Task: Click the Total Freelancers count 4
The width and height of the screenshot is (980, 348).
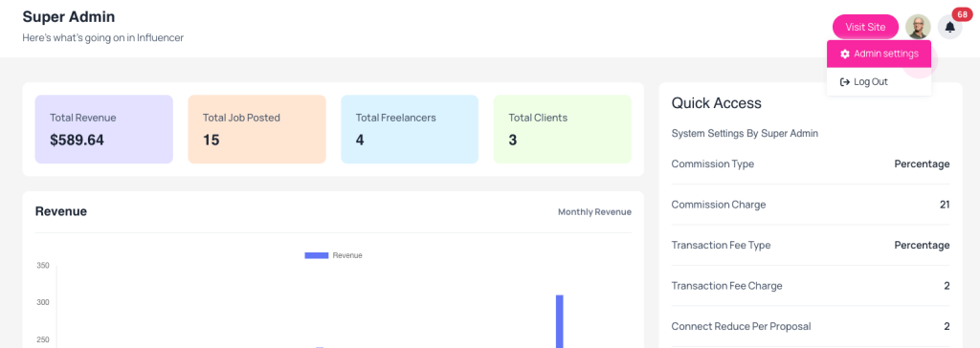Action: 360,140
